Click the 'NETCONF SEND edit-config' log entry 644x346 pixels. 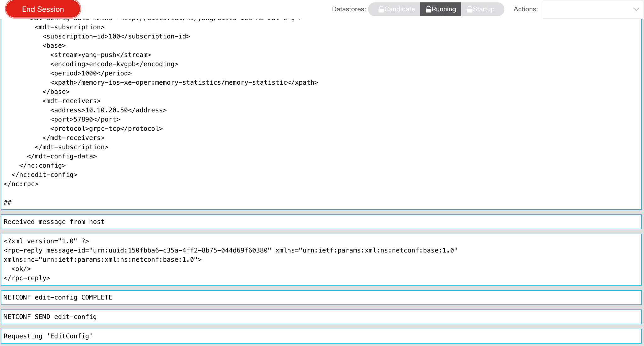pos(50,317)
